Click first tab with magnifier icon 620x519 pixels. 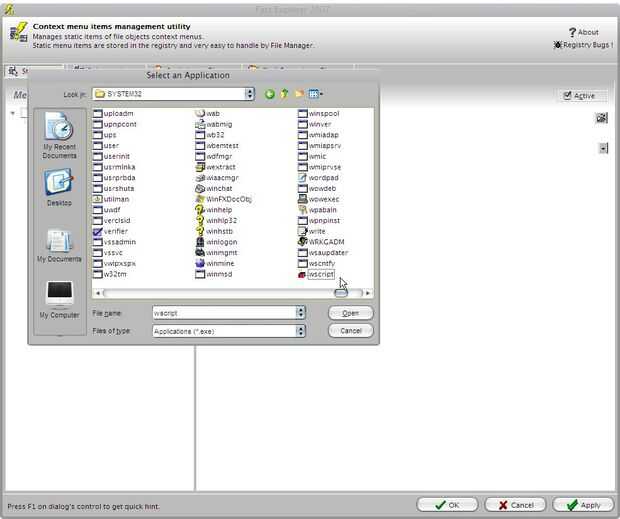point(17,72)
